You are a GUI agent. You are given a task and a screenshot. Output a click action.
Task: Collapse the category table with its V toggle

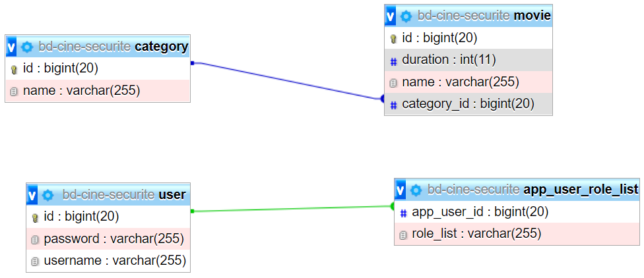(x=11, y=47)
